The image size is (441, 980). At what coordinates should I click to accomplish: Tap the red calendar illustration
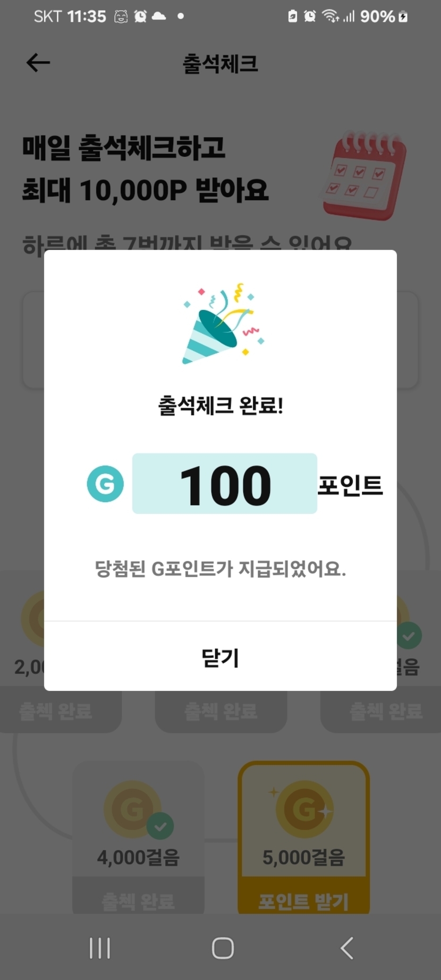tap(365, 176)
